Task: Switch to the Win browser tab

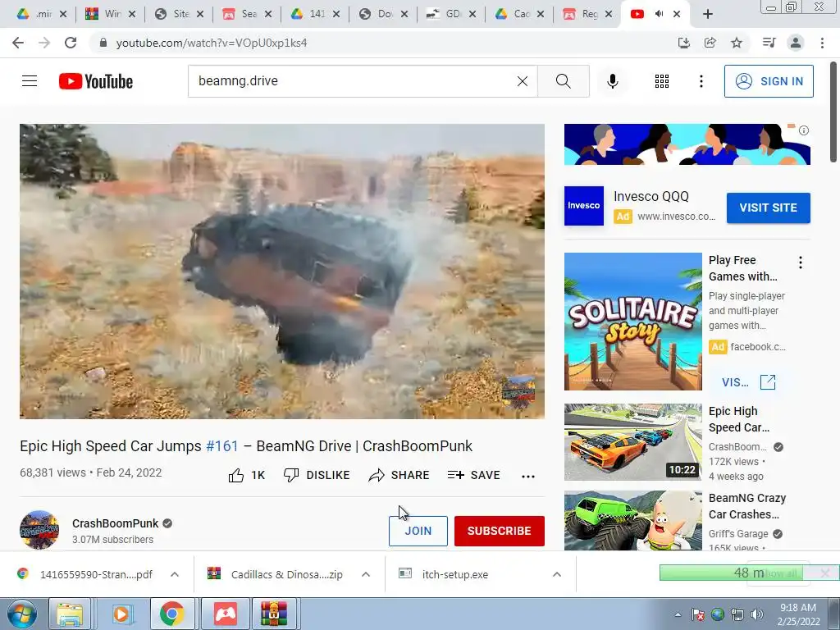Action: [110, 14]
